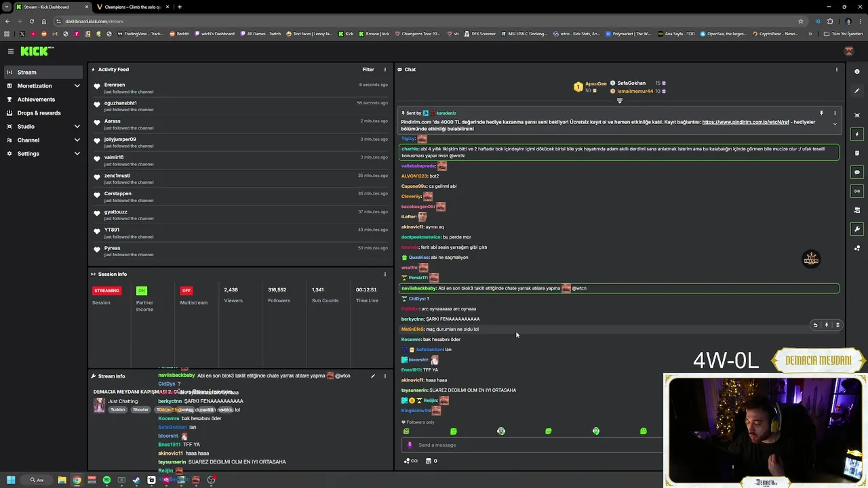Image resolution: width=868 pixels, height=488 pixels.
Task: Delete the hovered chat message
Action: [x=837, y=325]
